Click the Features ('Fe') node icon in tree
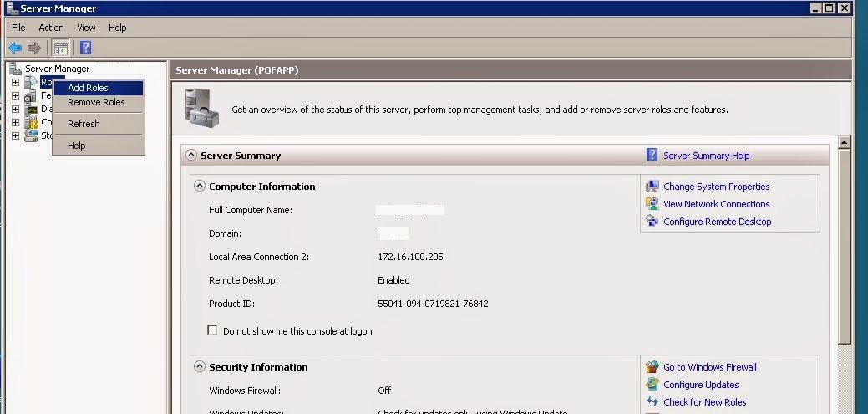The height and width of the screenshot is (414, 868). coord(30,95)
